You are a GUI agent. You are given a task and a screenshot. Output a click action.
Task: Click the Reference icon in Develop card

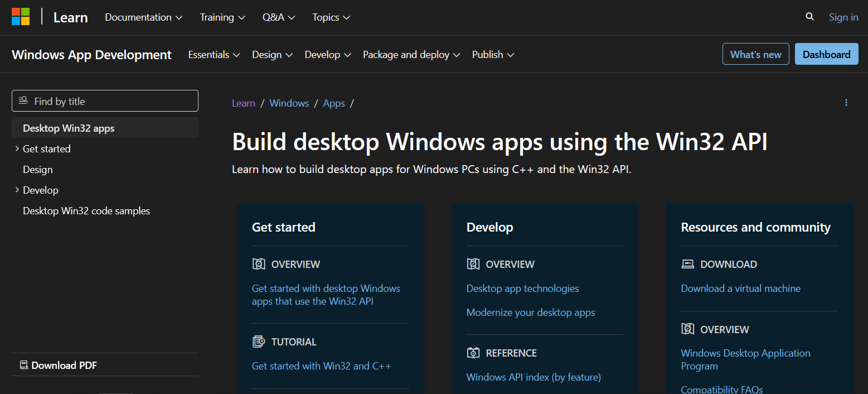[x=473, y=353]
